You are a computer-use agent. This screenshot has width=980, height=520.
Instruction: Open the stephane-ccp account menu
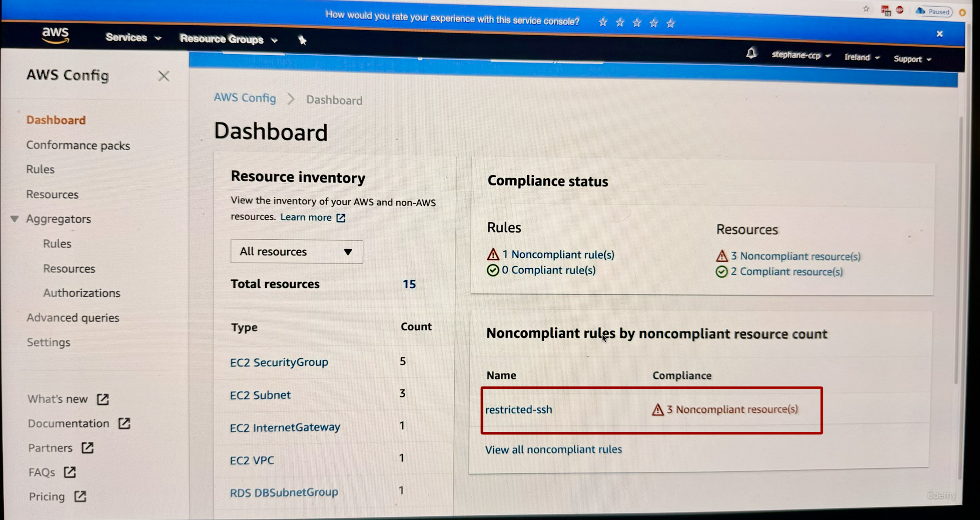[801, 55]
